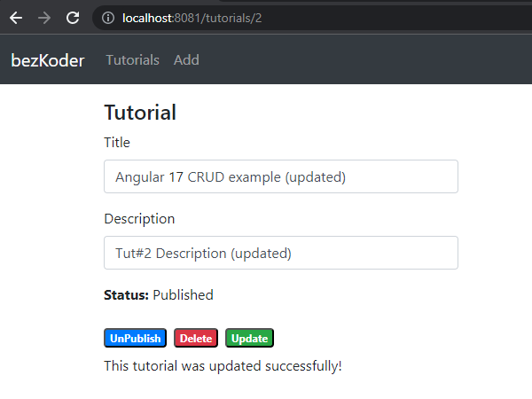This screenshot has width=532, height=399.
Task: Go to the Tutorials nav item
Action: click(x=133, y=60)
